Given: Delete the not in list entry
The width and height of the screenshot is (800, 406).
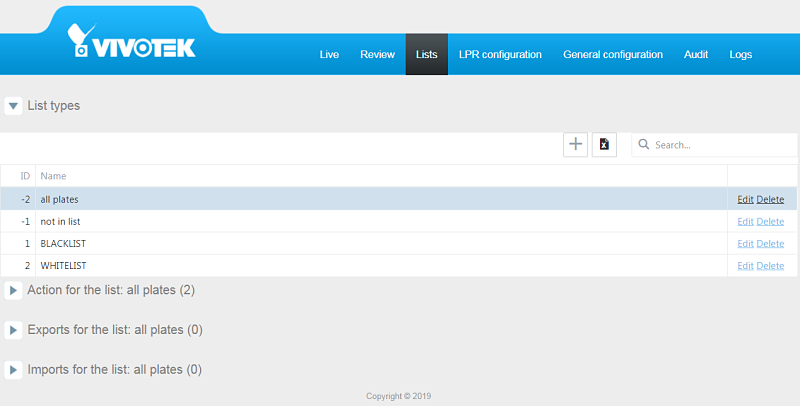Looking at the screenshot, I should 770,222.
